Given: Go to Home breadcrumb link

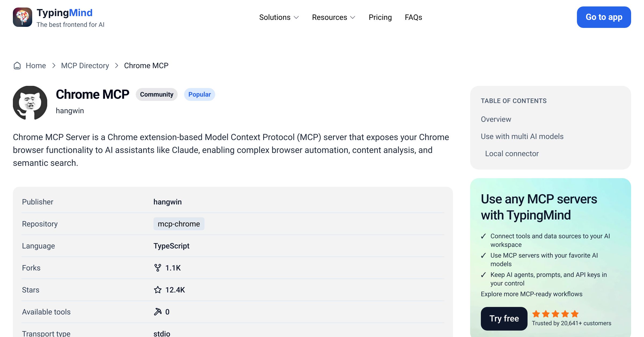Looking at the screenshot, I should tap(36, 65).
